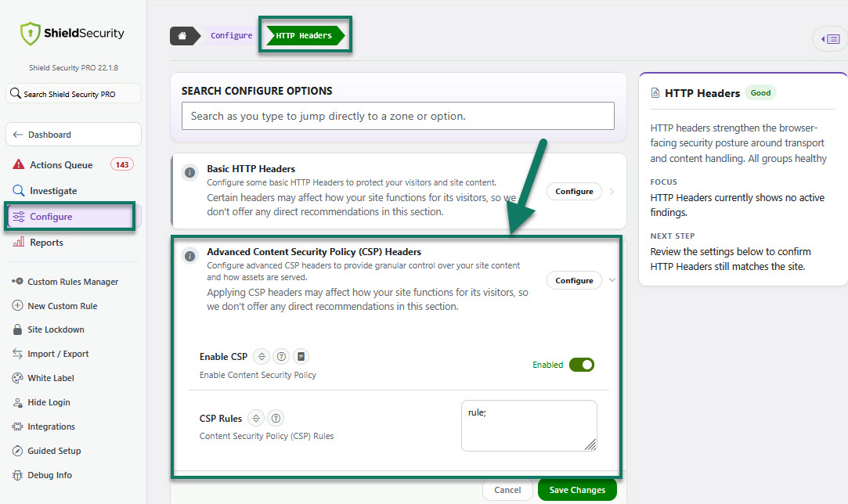848x504 pixels.
Task: Click the HTTP Headers document icon
Action: 655,93
